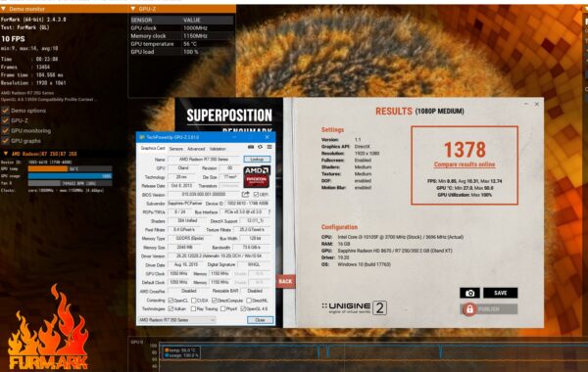Open the AMD Radeon R7 350 Series dropdown

[x=176, y=320]
